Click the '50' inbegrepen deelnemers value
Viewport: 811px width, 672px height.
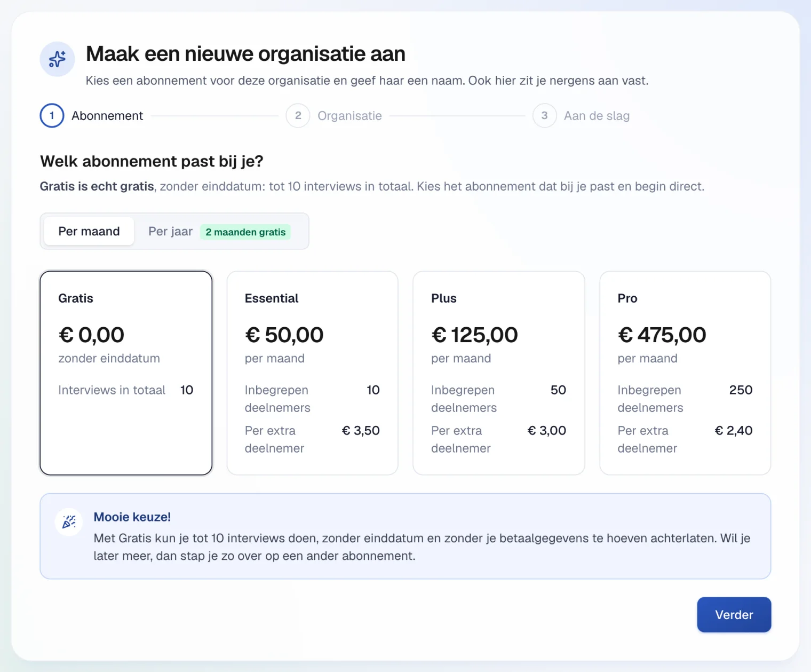(x=558, y=390)
